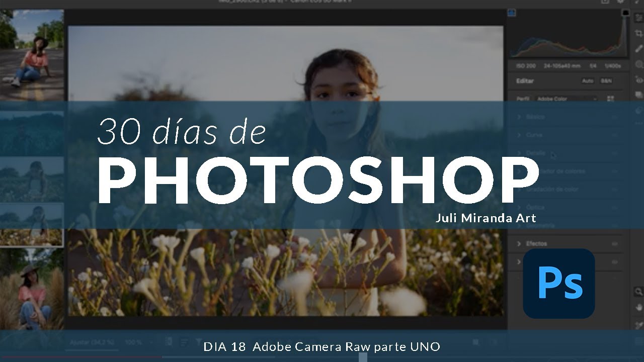
Task: Open the Presets panel icon
Action: coord(639,110)
